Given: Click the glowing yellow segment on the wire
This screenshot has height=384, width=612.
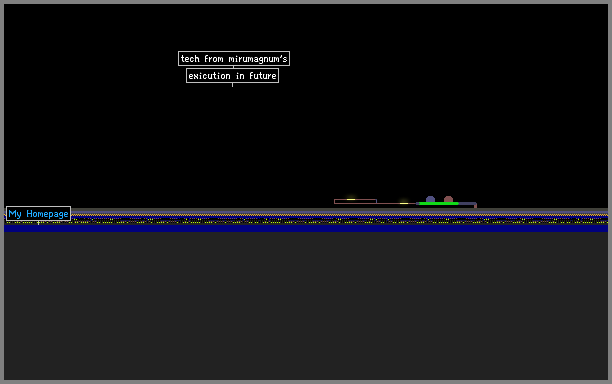Looking at the screenshot, I should pos(404,203).
